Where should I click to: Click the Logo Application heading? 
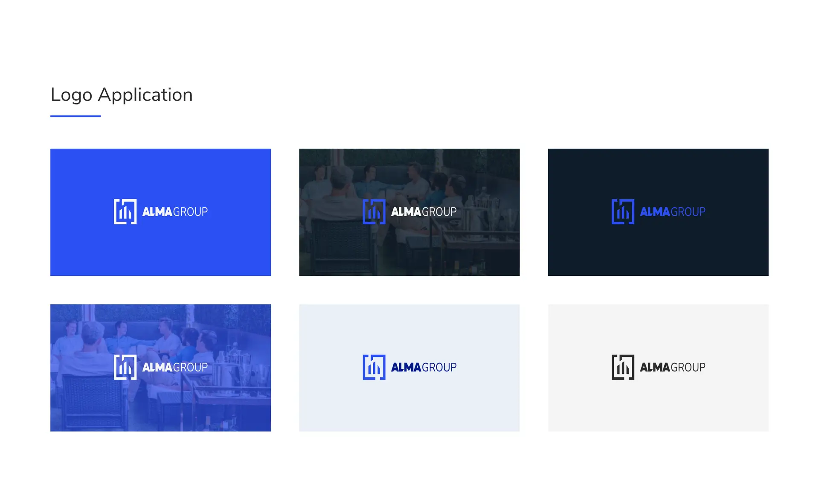(122, 95)
